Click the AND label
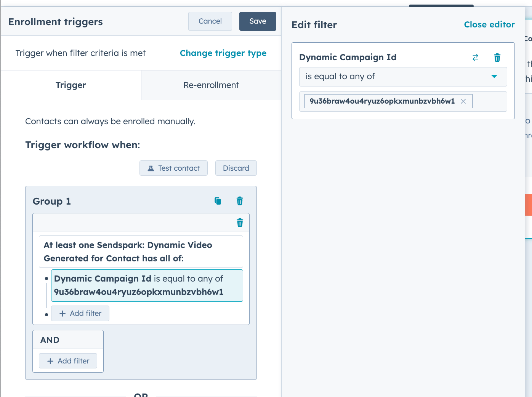This screenshot has width=532, height=397. [50, 340]
